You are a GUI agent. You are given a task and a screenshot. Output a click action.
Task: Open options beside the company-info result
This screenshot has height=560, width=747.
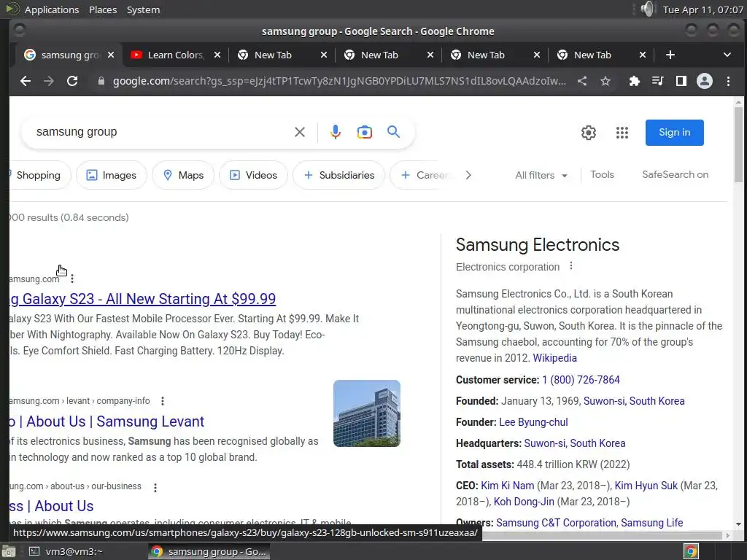click(163, 401)
